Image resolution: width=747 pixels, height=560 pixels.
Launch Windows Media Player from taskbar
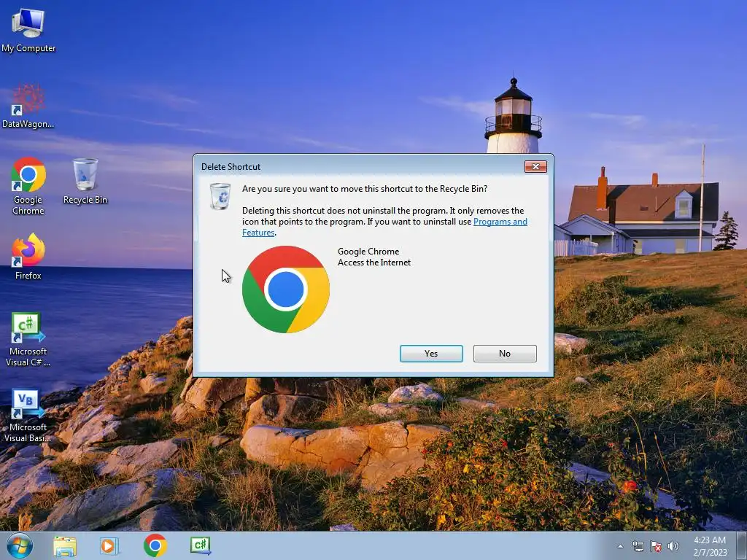[109, 546]
